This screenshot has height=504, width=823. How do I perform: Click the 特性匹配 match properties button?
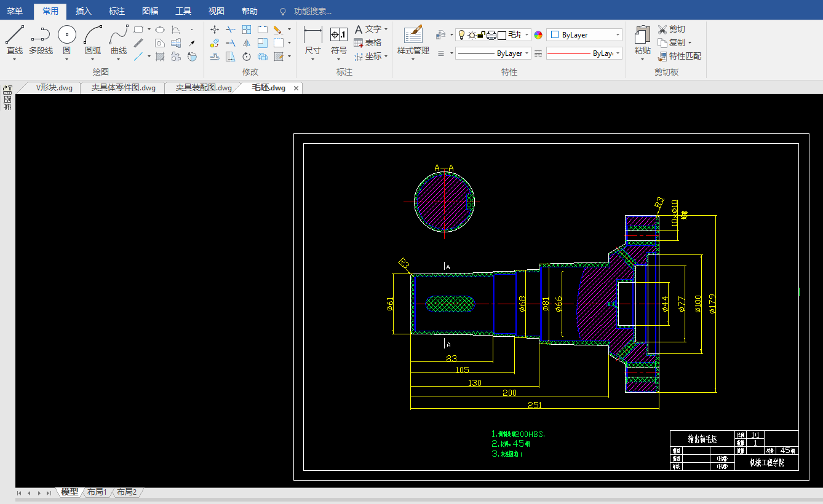coord(679,57)
